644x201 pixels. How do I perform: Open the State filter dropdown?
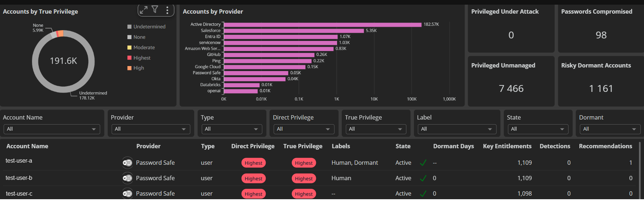point(538,129)
